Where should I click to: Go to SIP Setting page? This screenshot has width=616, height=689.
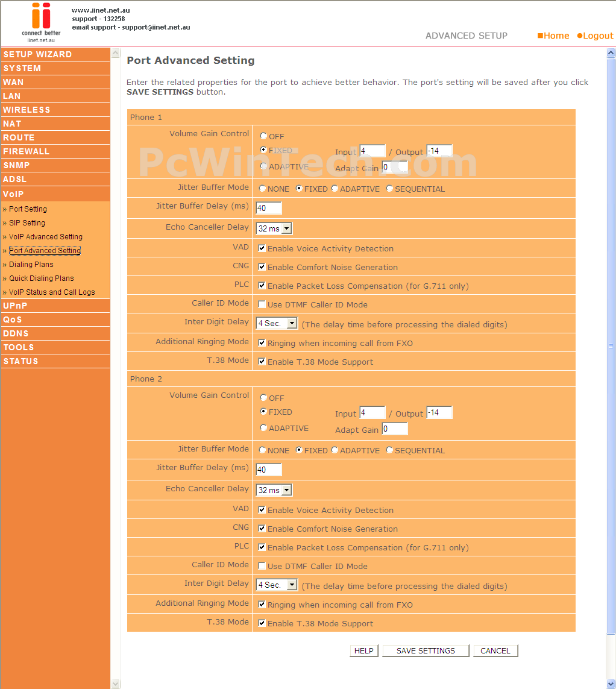[x=27, y=223]
